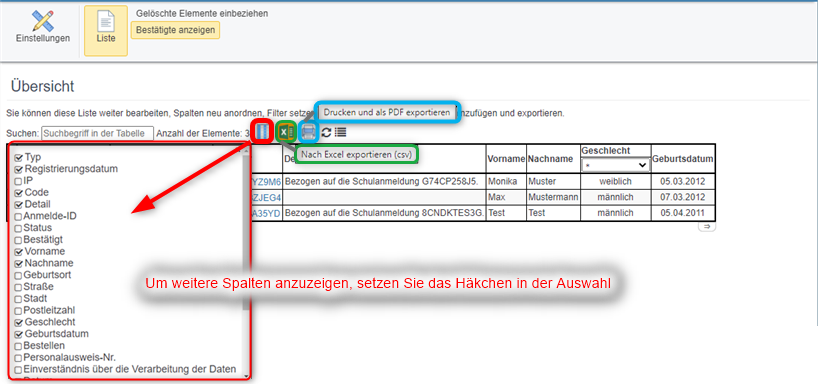
Task: Move the column list scrollbar down via the bottom arrow
Action: pyautogui.click(x=246, y=375)
